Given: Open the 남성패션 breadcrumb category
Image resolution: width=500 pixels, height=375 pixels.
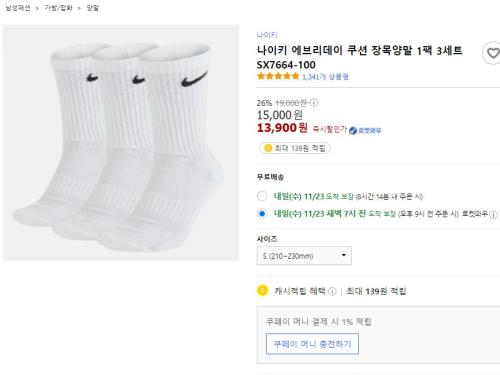Looking at the screenshot, I should click(x=18, y=8).
